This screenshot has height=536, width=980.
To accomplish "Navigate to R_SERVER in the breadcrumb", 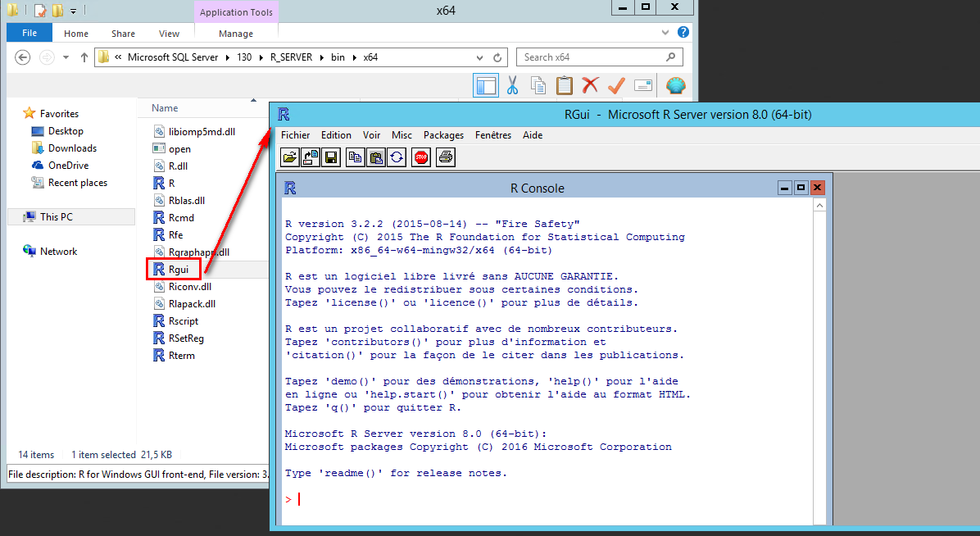I will pyautogui.click(x=291, y=57).
